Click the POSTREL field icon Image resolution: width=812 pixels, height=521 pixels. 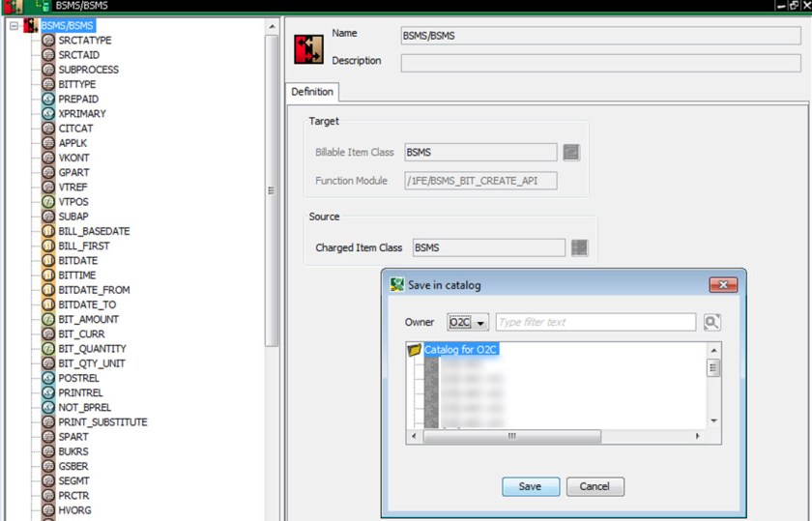tap(48, 378)
